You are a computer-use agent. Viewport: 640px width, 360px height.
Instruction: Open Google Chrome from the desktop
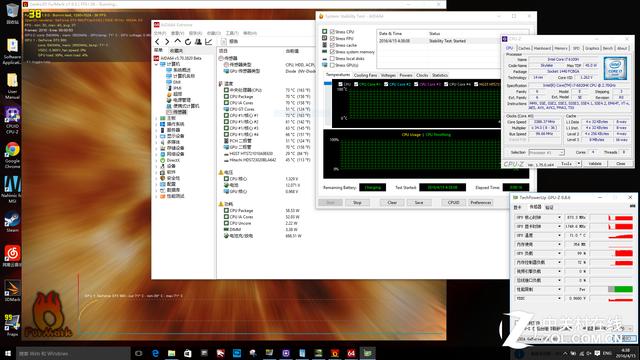[x=12, y=156]
